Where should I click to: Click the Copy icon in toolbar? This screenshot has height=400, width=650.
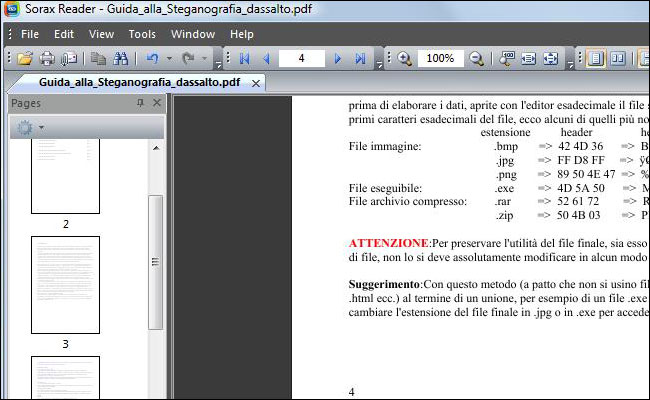(x=99, y=59)
